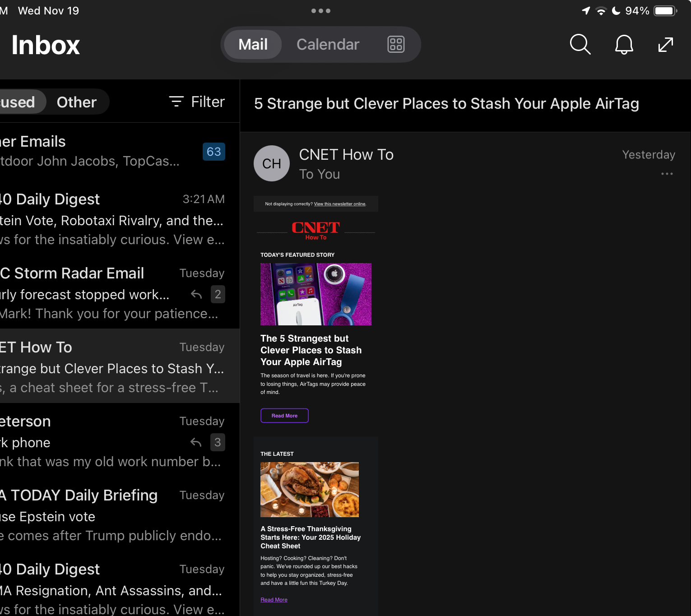
Task: Tap the three-dot multitasking menu at top
Action: point(321,10)
